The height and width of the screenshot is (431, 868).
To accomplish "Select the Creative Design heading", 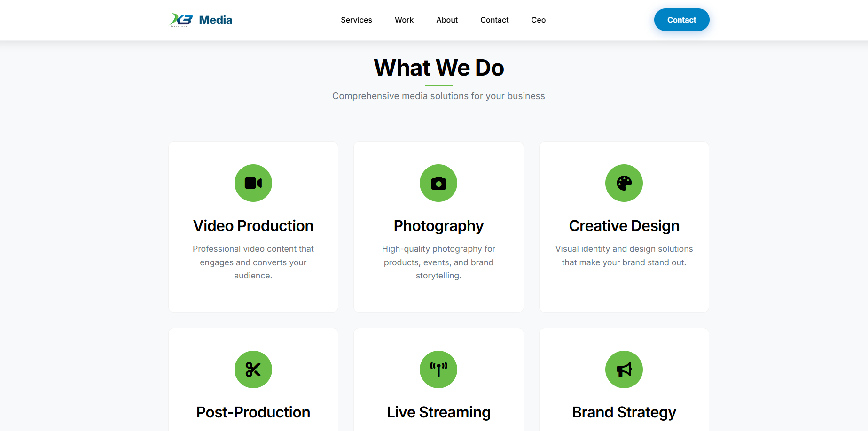I will tap(624, 226).
